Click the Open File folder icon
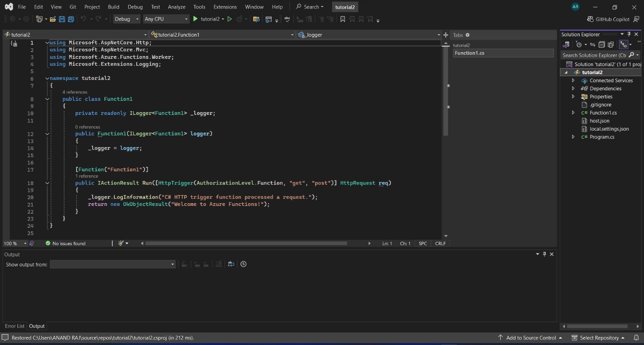Screen dimensions: 644x345 53,19
